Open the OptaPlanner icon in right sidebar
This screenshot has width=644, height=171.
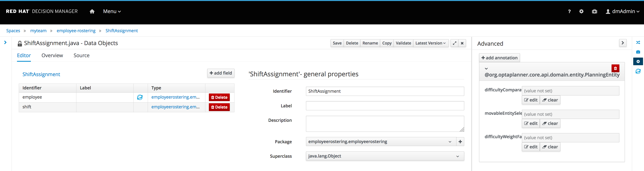point(638,71)
